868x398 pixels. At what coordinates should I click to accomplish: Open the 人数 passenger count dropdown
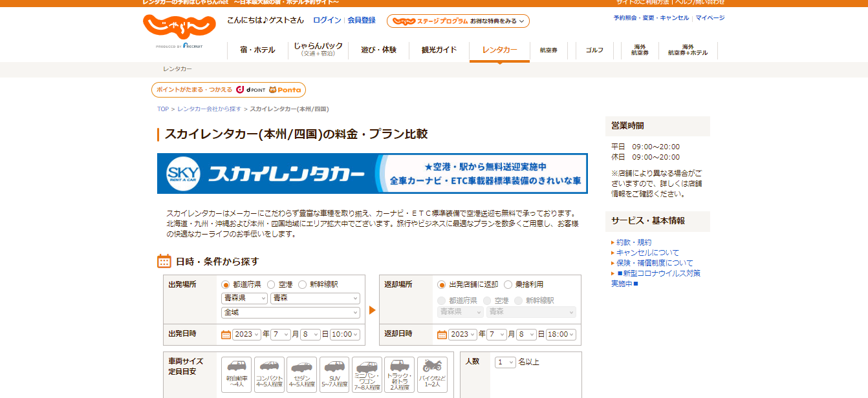pyautogui.click(x=505, y=362)
